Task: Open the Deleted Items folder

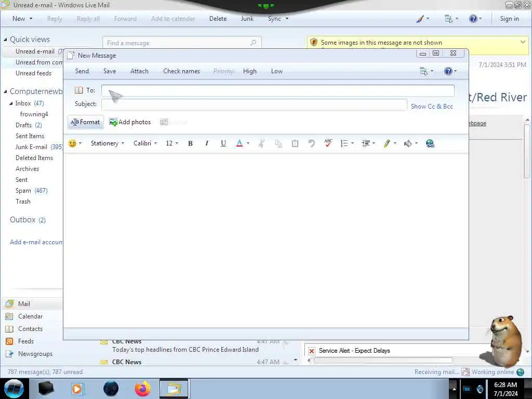Action: (x=34, y=158)
